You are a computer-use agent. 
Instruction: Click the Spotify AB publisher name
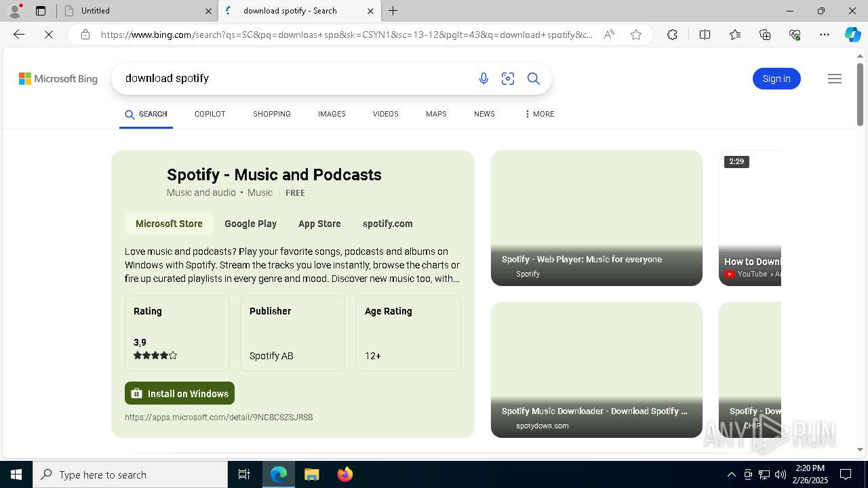pyautogui.click(x=271, y=356)
